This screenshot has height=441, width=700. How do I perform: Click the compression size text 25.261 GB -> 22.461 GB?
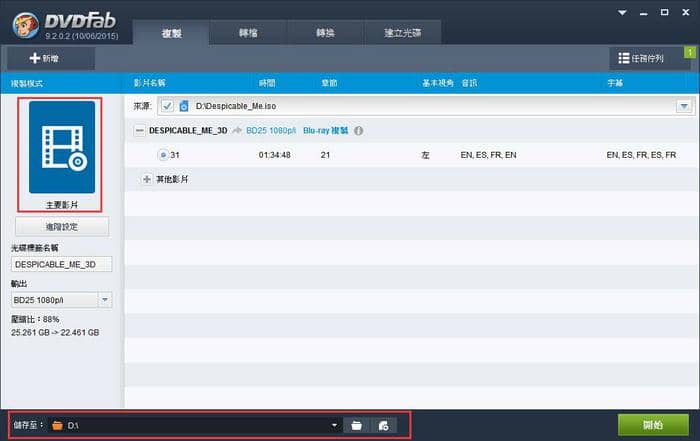[55, 333]
